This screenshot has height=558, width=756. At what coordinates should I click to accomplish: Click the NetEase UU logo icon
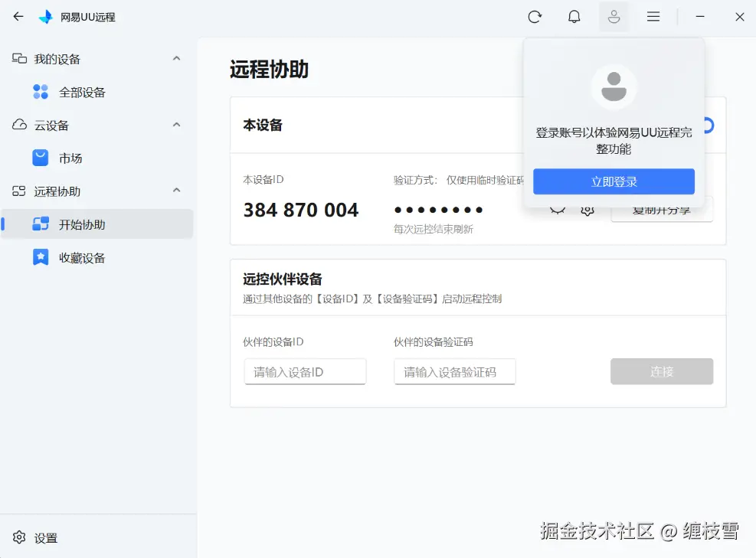pyautogui.click(x=46, y=17)
